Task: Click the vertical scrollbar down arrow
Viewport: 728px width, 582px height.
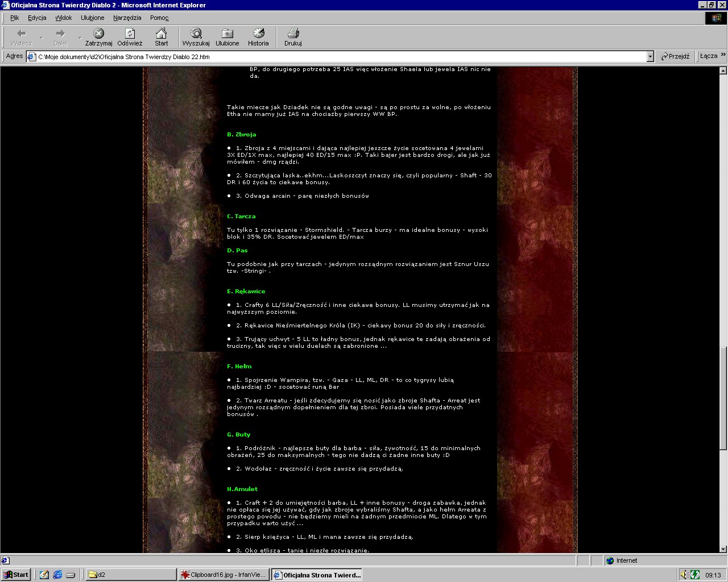Action: click(723, 549)
